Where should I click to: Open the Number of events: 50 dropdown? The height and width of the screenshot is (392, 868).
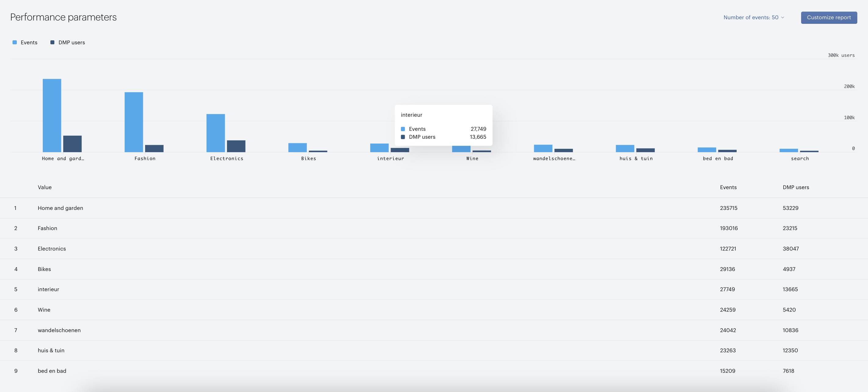point(753,17)
